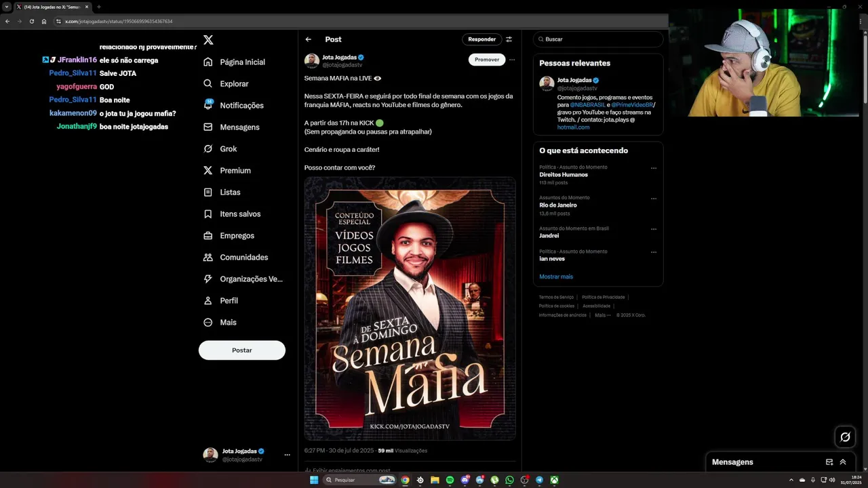Image resolution: width=868 pixels, height=488 pixels.
Task: Open Discord from the taskbar
Action: pyautogui.click(x=465, y=480)
